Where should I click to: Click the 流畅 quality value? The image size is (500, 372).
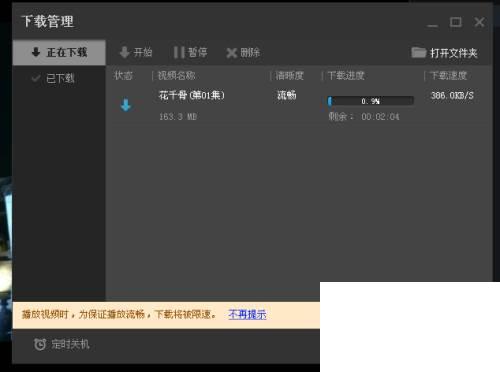pos(286,95)
